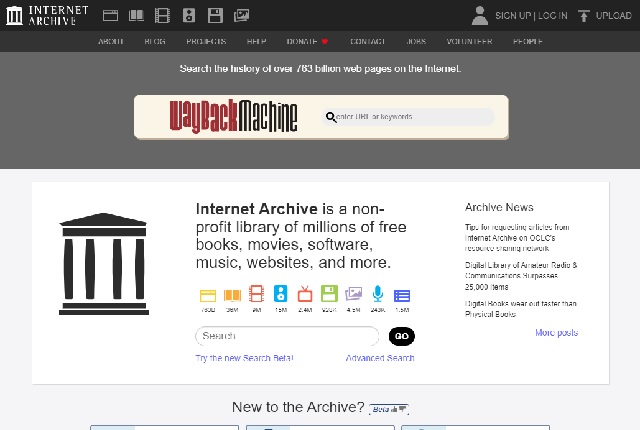Open the Help menu item
The width and height of the screenshot is (640, 430).
coord(256,41)
